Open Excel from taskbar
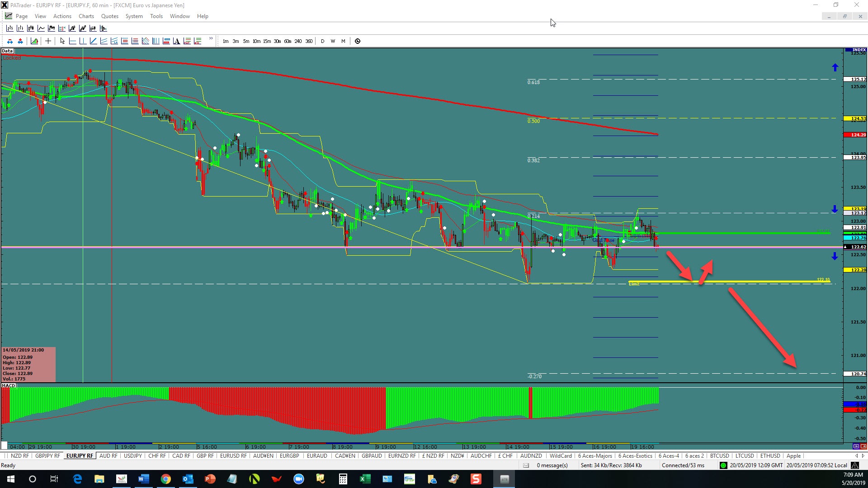This screenshot has width=868, height=488. (365, 479)
